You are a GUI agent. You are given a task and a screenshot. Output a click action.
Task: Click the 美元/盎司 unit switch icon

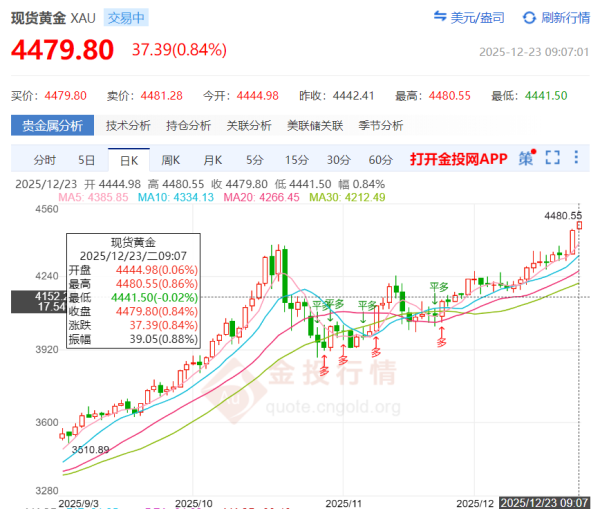(440, 16)
